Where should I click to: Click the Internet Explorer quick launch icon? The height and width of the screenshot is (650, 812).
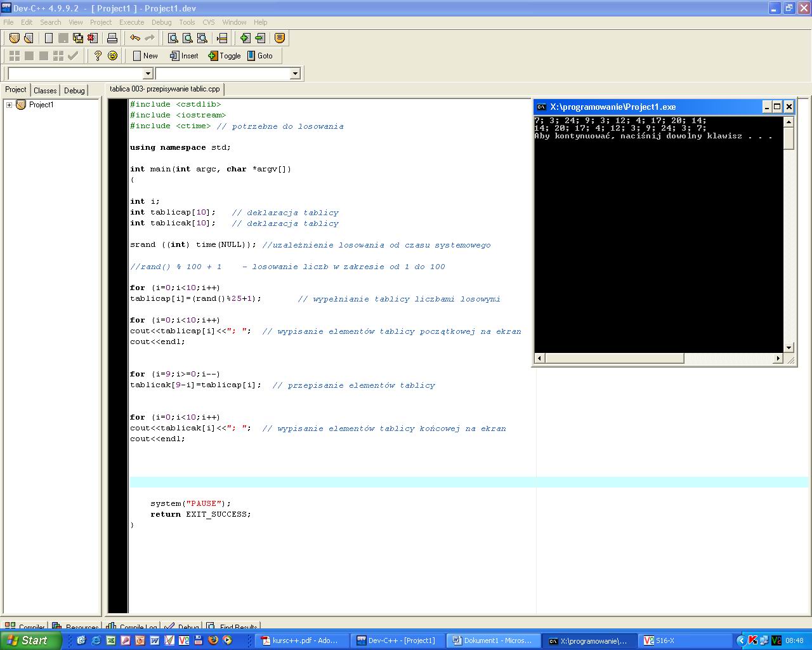96,640
